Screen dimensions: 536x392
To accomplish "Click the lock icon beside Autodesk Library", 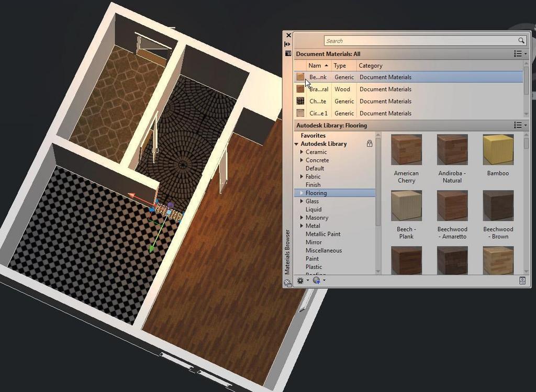I will pyautogui.click(x=370, y=143).
